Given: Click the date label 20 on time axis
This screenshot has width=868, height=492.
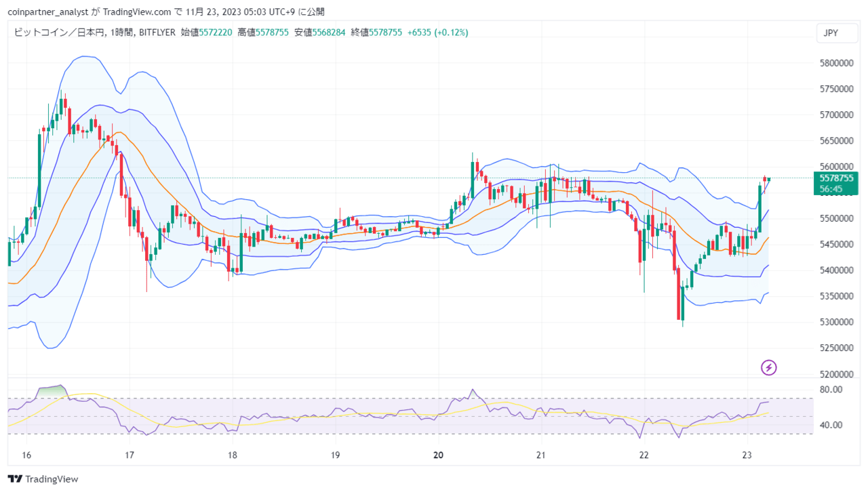Looking at the screenshot, I should (x=438, y=455).
